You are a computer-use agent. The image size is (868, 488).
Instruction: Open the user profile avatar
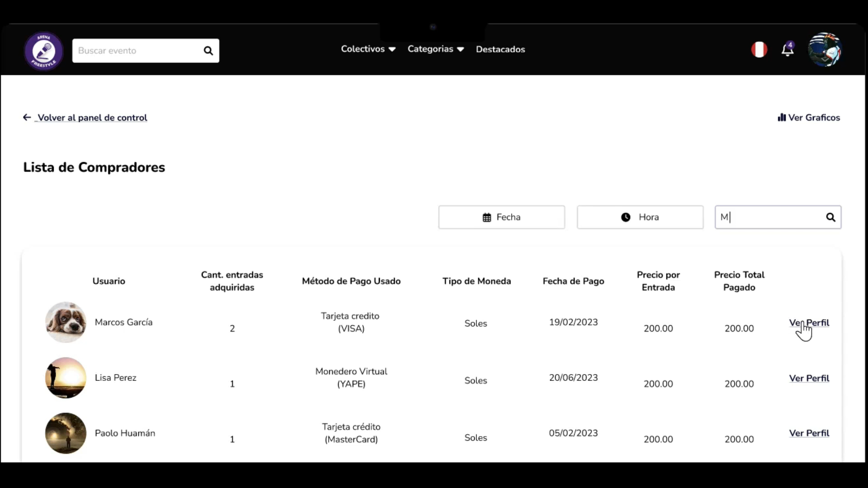click(x=824, y=50)
